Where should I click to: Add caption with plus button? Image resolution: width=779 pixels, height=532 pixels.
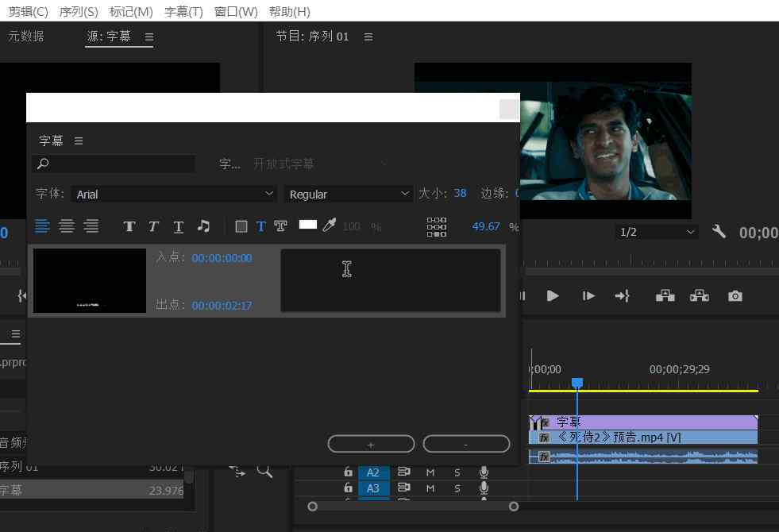371,444
